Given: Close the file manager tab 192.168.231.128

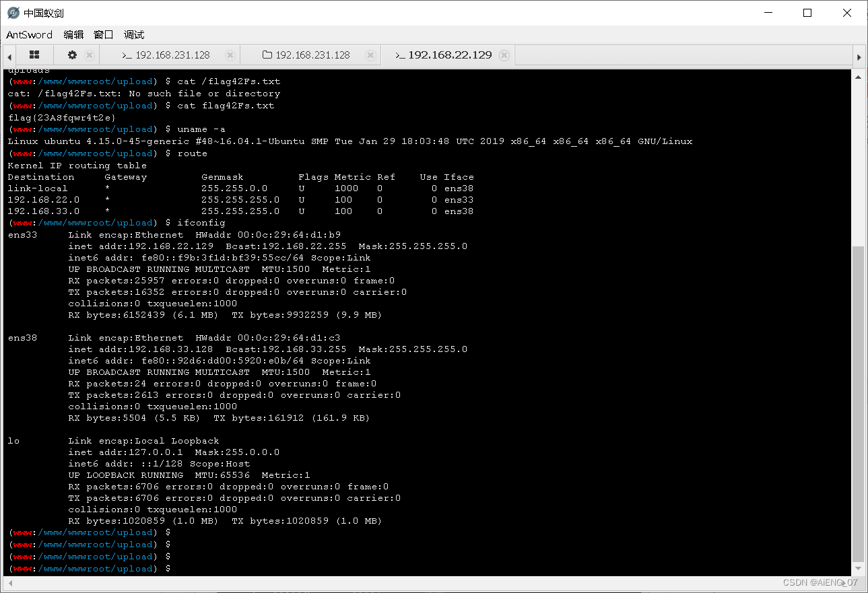Looking at the screenshot, I should [x=370, y=55].
